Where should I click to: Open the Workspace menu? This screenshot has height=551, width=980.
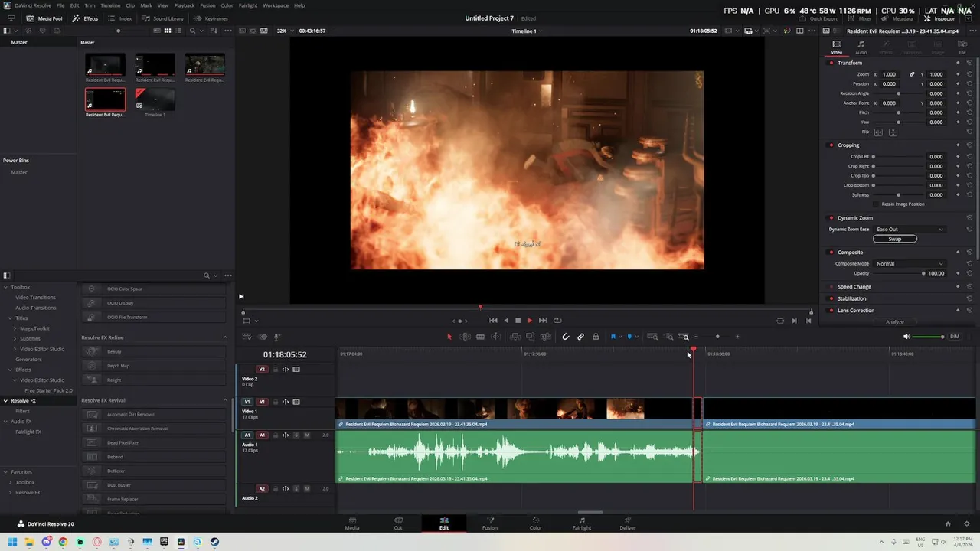click(276, 5)
